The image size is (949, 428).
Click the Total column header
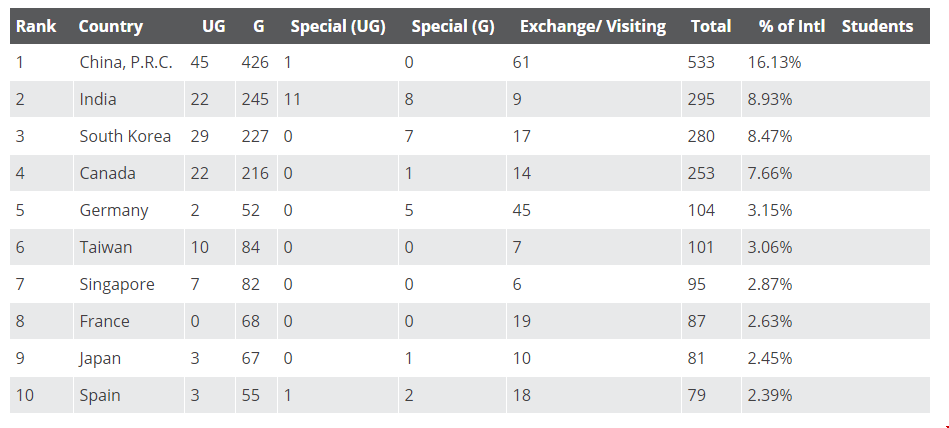click(x=711, y=27)
